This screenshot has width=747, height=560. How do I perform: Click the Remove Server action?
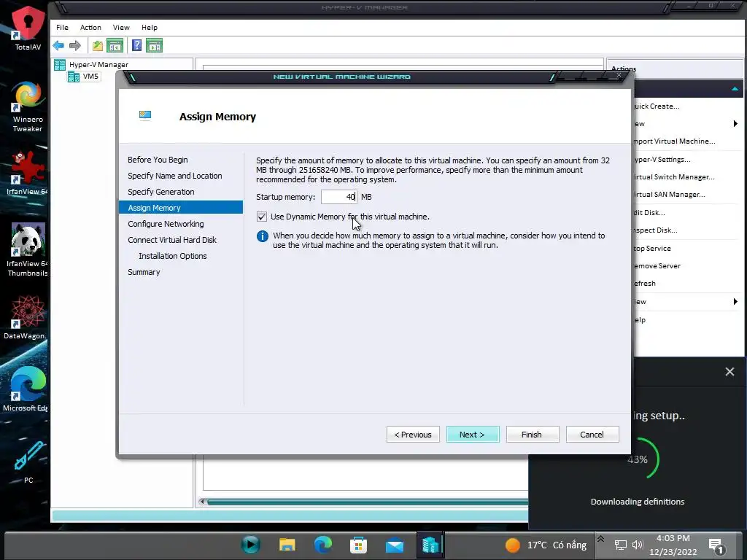[657, 266]
